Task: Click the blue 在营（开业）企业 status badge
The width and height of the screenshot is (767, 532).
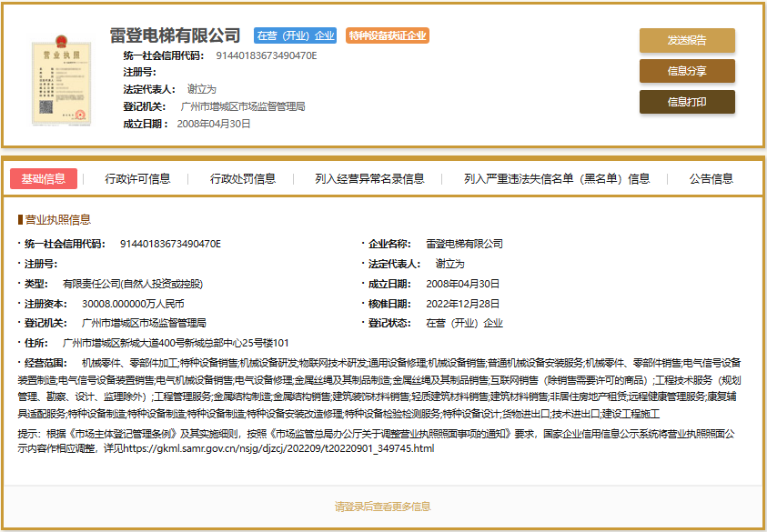Action: click(x=295, y=36)
